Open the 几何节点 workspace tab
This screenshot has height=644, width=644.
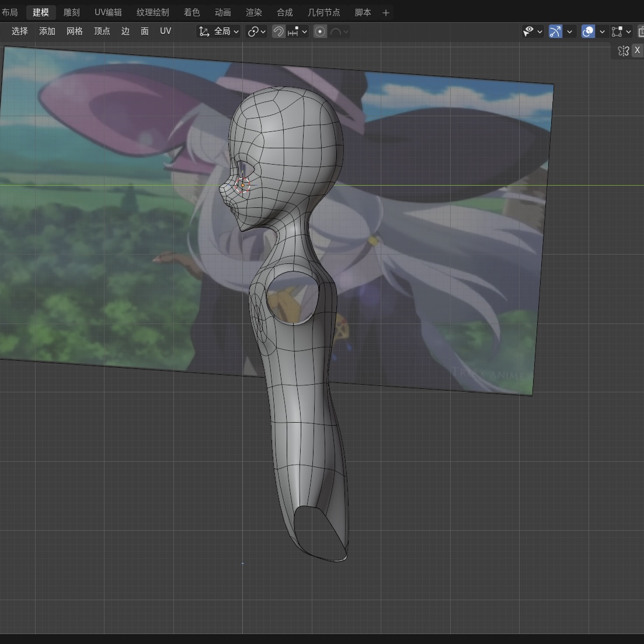(323, 12)
